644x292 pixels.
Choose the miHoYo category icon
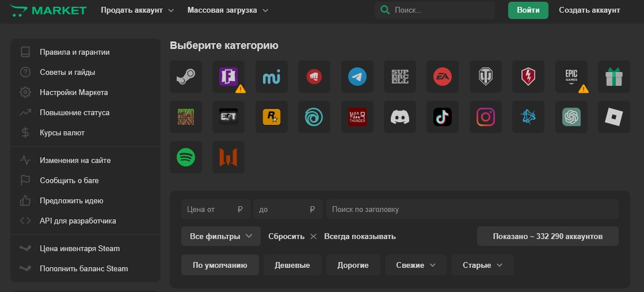[x=272, y=77]
